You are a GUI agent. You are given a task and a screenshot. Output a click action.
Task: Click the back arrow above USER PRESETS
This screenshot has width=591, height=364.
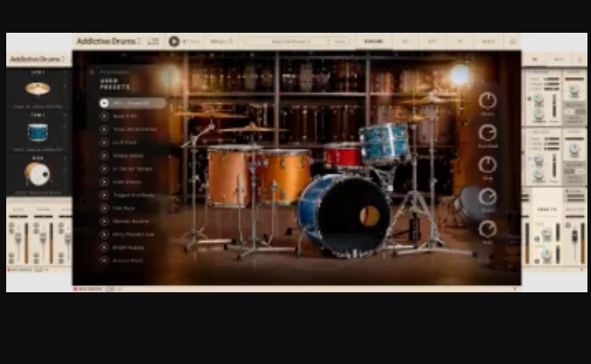[x=91, y=72]
